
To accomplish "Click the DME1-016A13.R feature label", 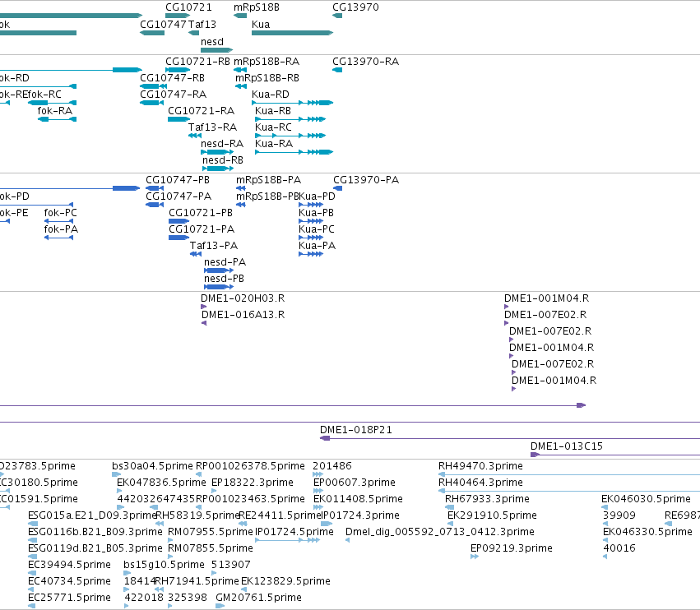I will pos(243,315).
